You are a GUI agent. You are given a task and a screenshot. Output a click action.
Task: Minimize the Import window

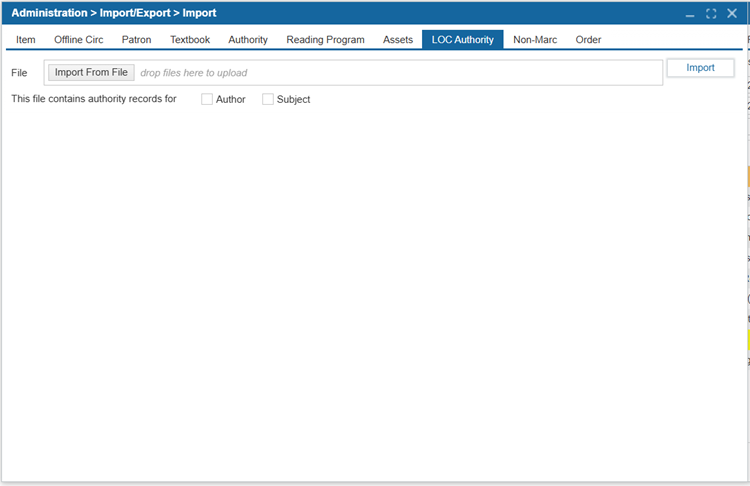pos(690,14)
